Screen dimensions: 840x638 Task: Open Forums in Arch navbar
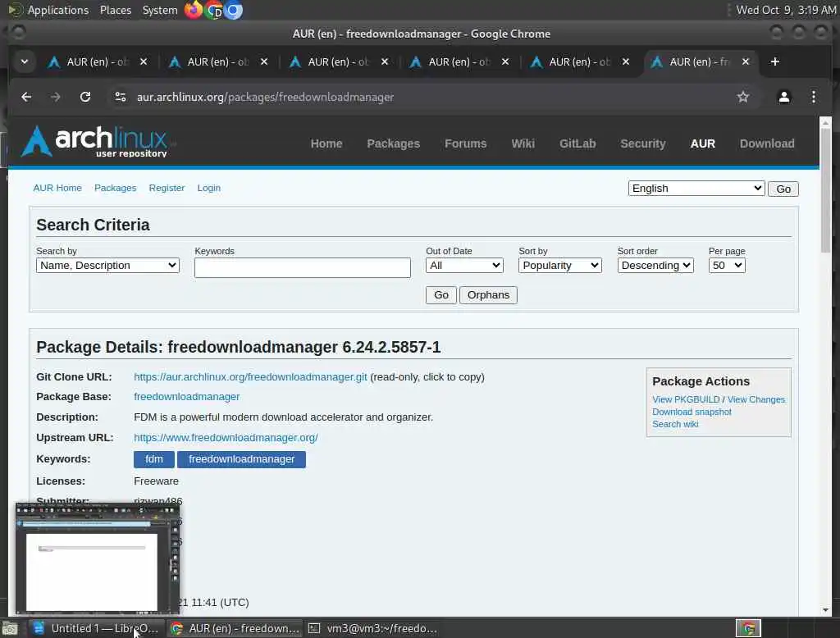point(466,144)
